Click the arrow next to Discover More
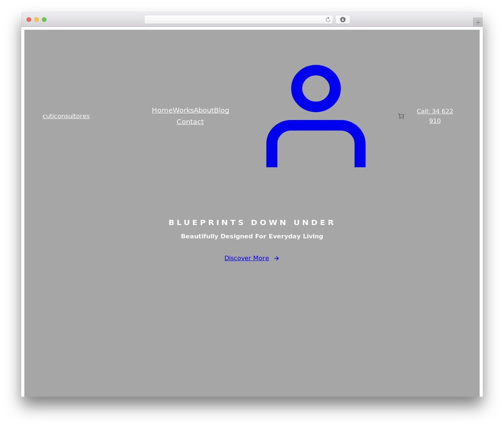Screen dimensions: 504x427 pyautogui.click(x=276, y=258)
